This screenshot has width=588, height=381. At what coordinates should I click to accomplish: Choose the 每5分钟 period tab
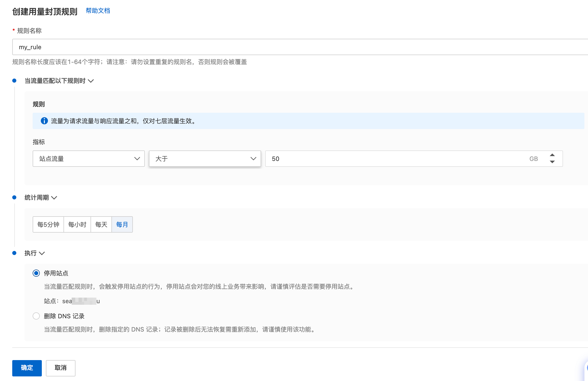click(48, 224)
